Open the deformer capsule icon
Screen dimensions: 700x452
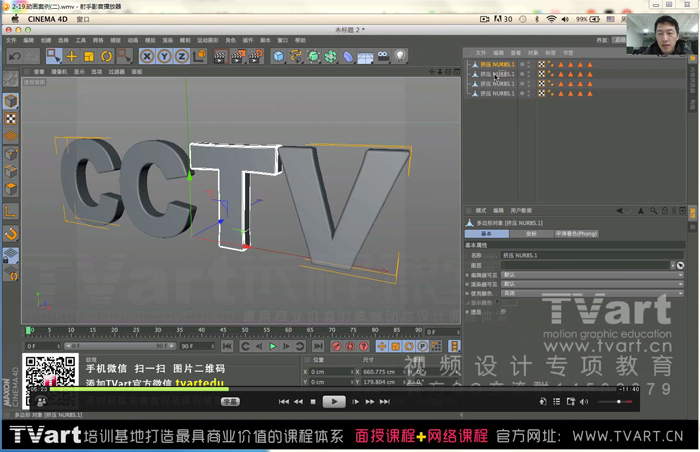(348, 56)
